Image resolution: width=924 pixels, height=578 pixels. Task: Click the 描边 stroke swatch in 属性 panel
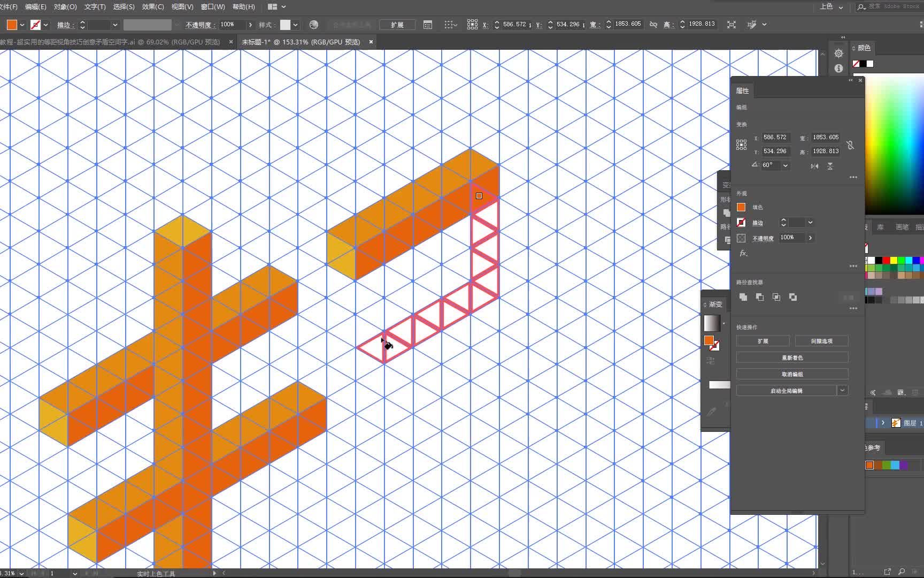pos(741,222)
